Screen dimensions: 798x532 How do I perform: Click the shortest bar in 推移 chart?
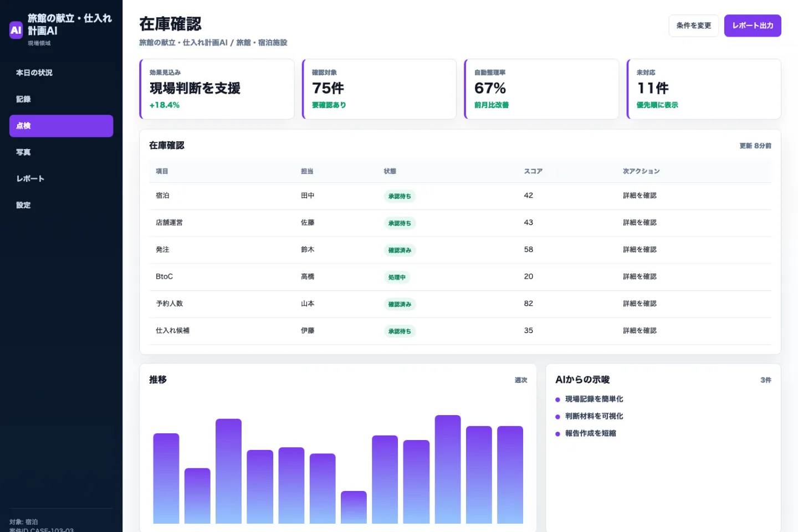[354, 507]
